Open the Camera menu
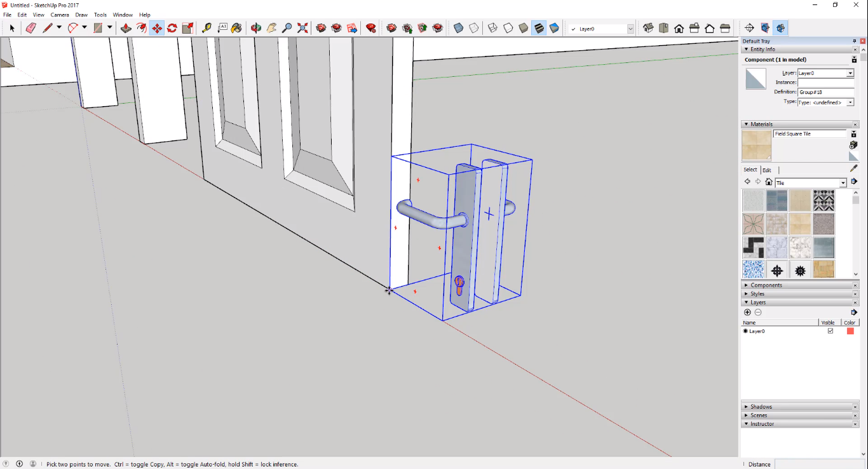Viewport: 868px width, 469px height. pyautogui.click(x=60, y=15)
